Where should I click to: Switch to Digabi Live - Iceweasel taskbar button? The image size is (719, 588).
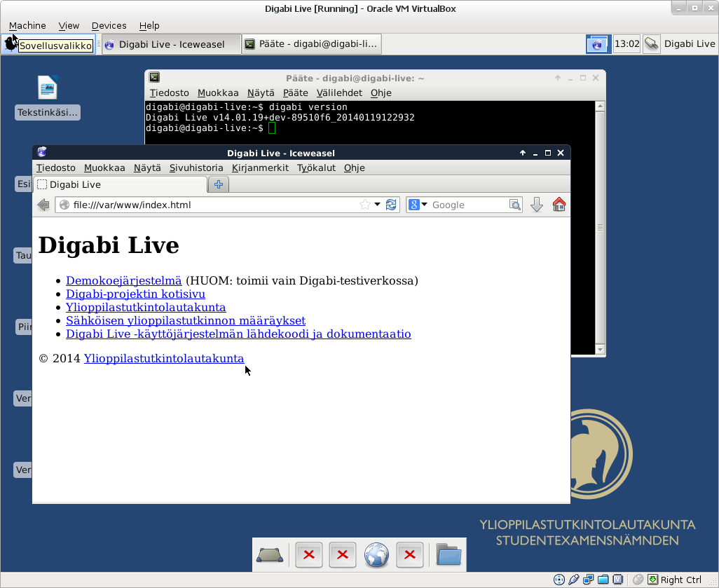pyautogui.click(x=172, y=44)
